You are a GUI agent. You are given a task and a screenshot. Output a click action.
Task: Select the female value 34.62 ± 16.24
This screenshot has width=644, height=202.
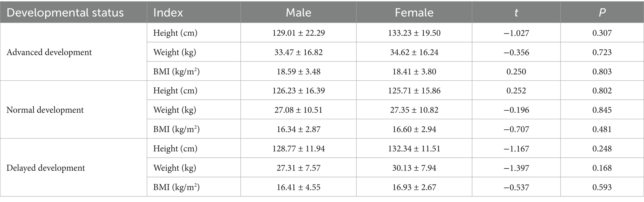(x=414, y=52)
